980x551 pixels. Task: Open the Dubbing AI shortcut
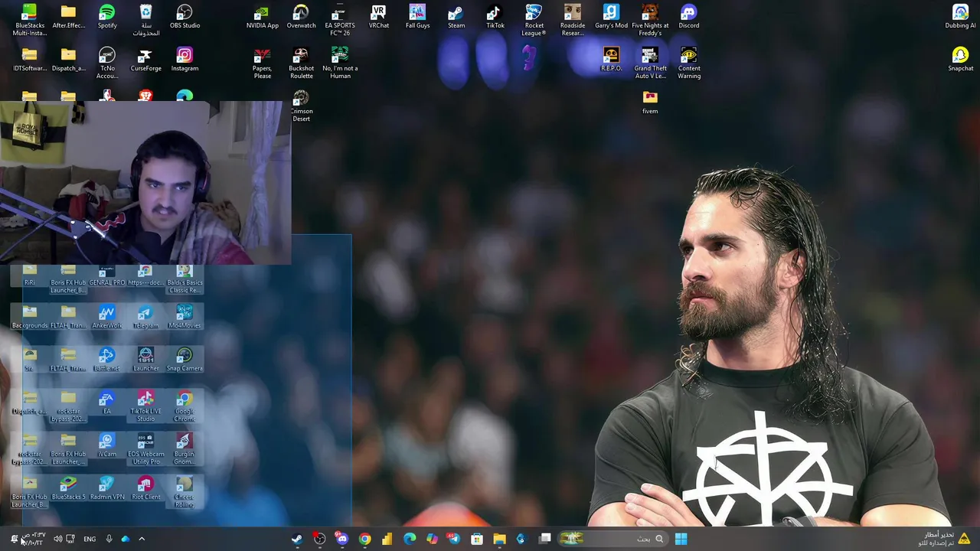[960, 17]
